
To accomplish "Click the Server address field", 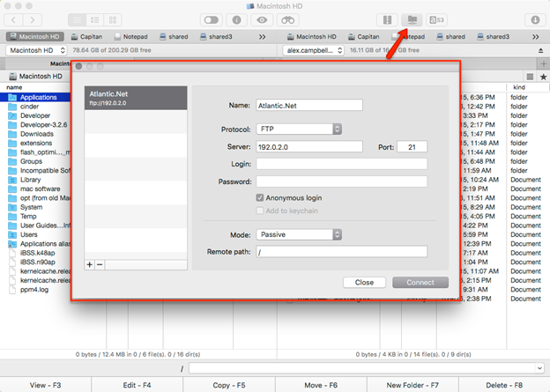I will [309, 146].
